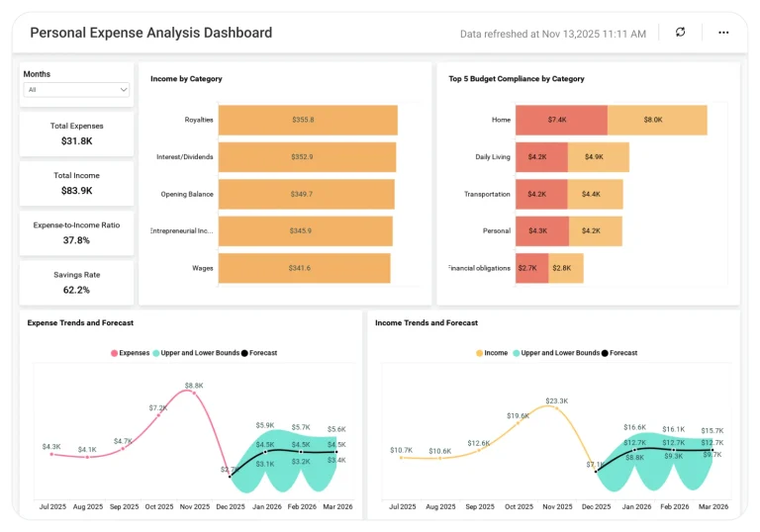Image resolution: width=760 pixels, height=532 pixels.
Task: Click Jan 2026 expense forecast point
Action: (265, 452)
